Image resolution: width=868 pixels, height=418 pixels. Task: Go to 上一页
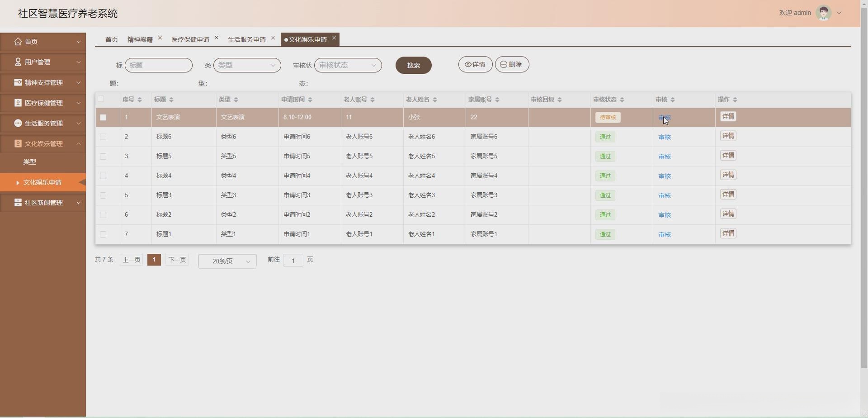click(132, 260)
